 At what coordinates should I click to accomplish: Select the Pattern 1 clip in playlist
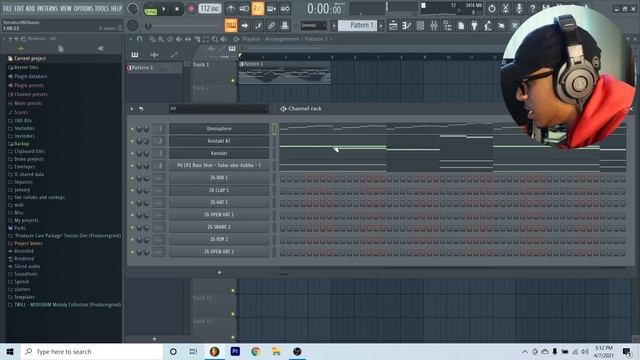[285, 73]
